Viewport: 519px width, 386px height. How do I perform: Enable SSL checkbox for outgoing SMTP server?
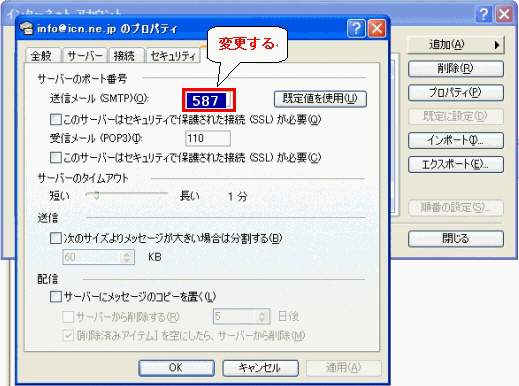(x=56, y=119)
